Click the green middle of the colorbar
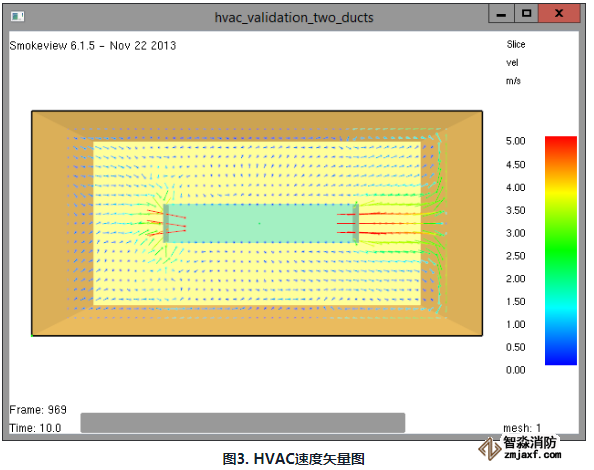The width and height of the screenshot is (594, 470). [561, 250]
